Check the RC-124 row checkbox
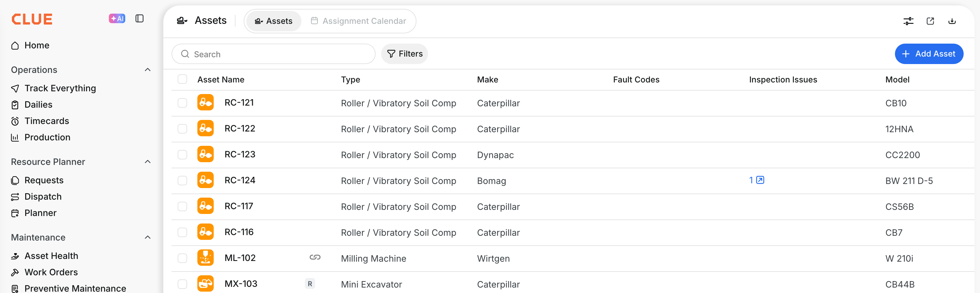 point(183,181)
